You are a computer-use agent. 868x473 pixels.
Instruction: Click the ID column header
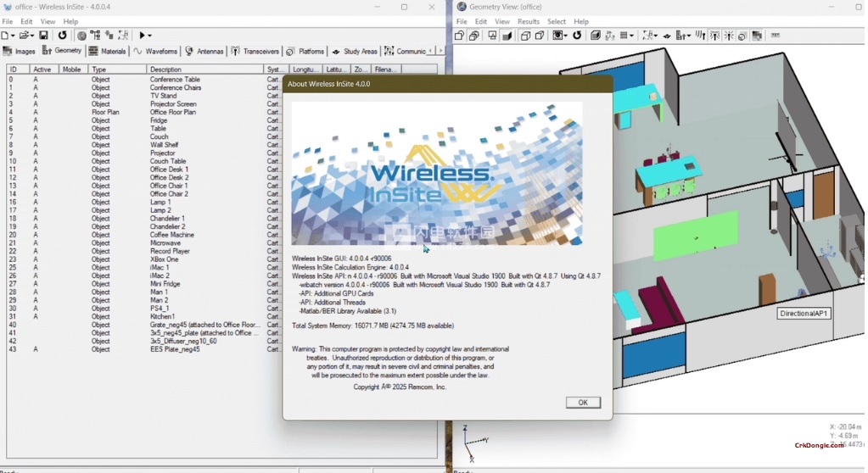tap(19, 70)
